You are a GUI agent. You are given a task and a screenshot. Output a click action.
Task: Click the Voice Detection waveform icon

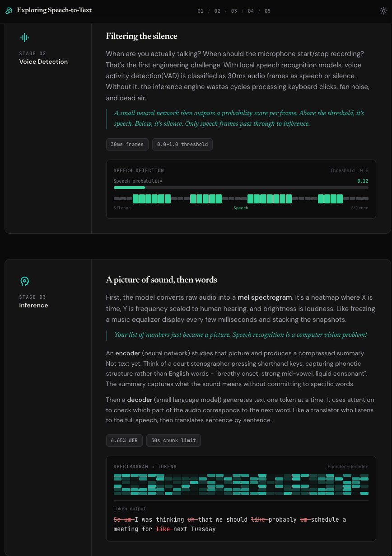(x=25, y=38)
